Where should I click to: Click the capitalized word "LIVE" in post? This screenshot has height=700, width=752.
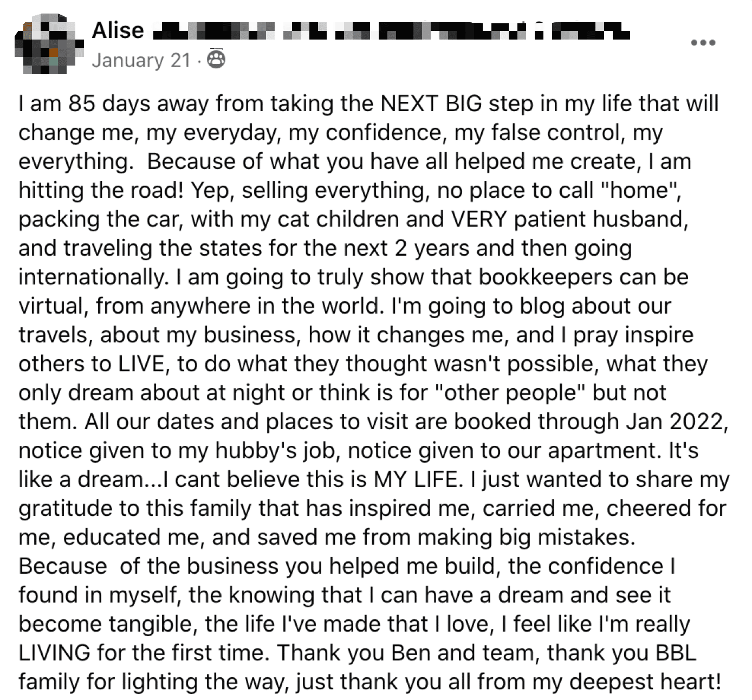141,364
